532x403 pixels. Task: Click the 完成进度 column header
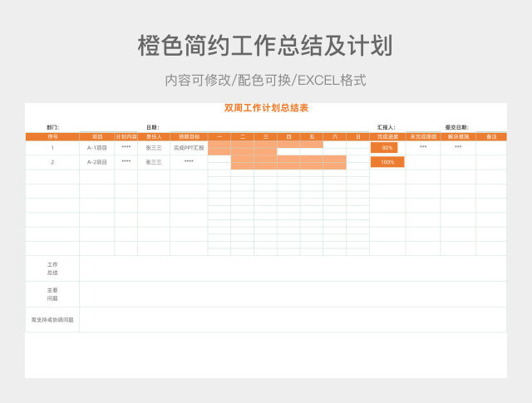click(x=387, y=136)
